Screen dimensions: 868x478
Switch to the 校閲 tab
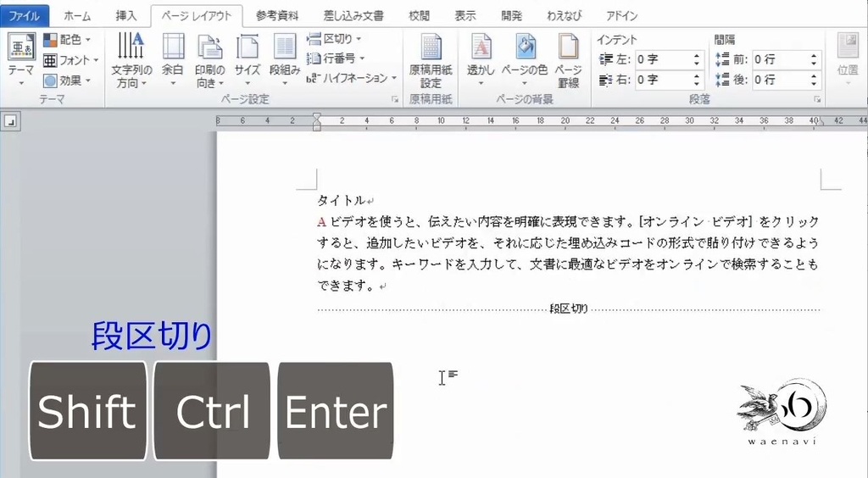point(419,15)
